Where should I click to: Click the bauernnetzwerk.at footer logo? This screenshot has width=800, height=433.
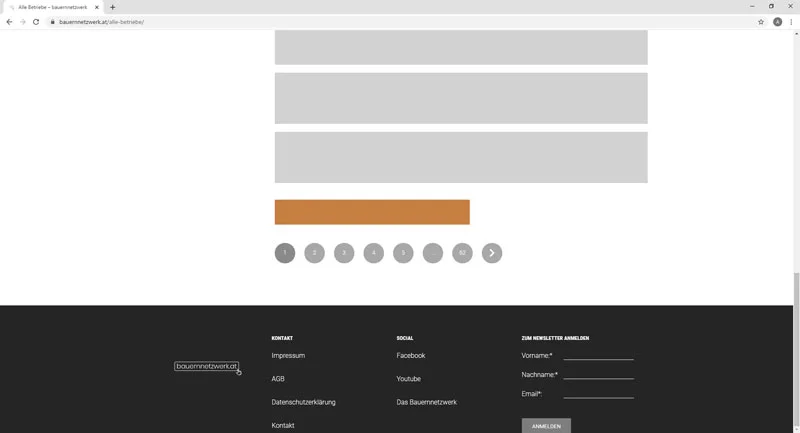tap(206, 367)
